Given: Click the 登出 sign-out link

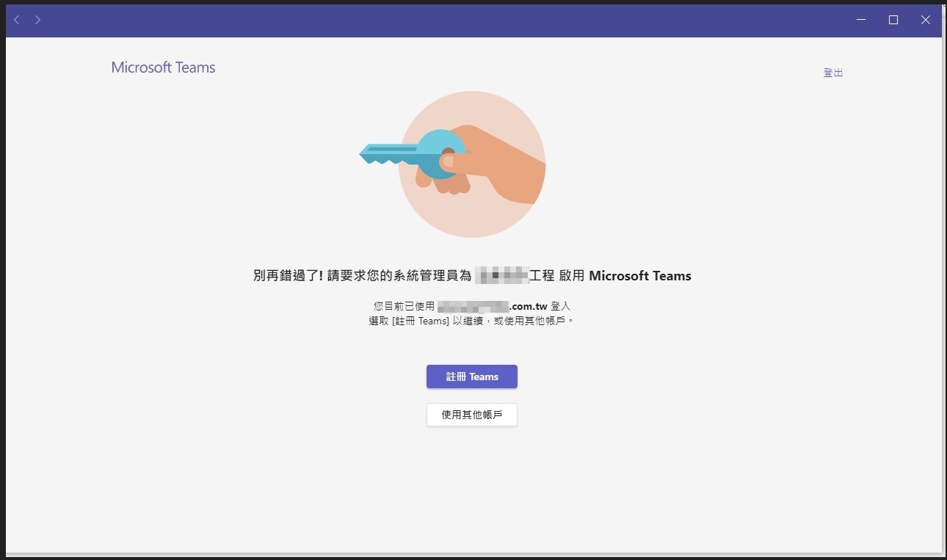Looking at the screenshot, I should [833, 73].
